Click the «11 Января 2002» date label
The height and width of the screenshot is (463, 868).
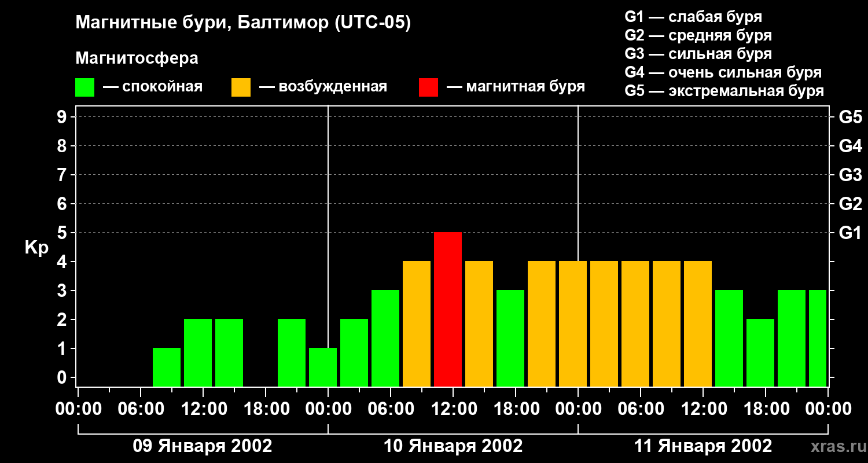tap(703, 446)
